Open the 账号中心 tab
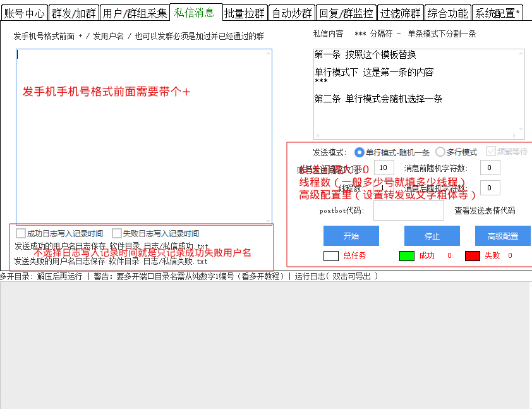The width and height of the screenshot is (532, 409). [24, 13]
